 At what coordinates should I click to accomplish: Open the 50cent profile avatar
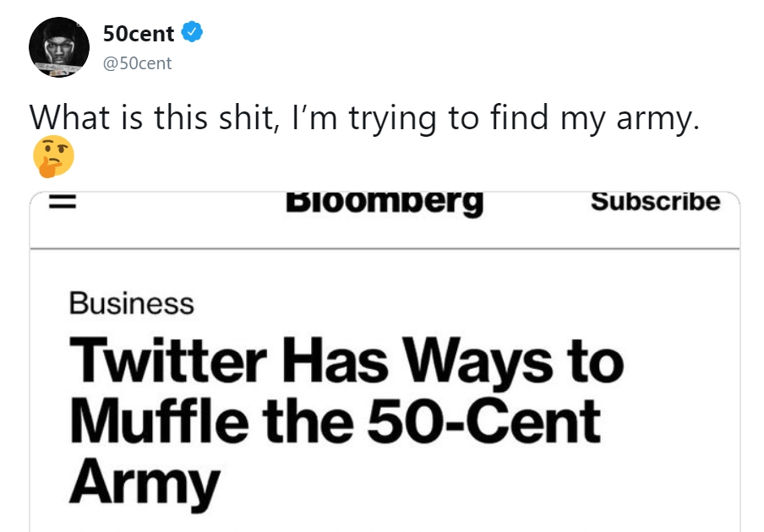pyautogui.click(x=59, y=47)
